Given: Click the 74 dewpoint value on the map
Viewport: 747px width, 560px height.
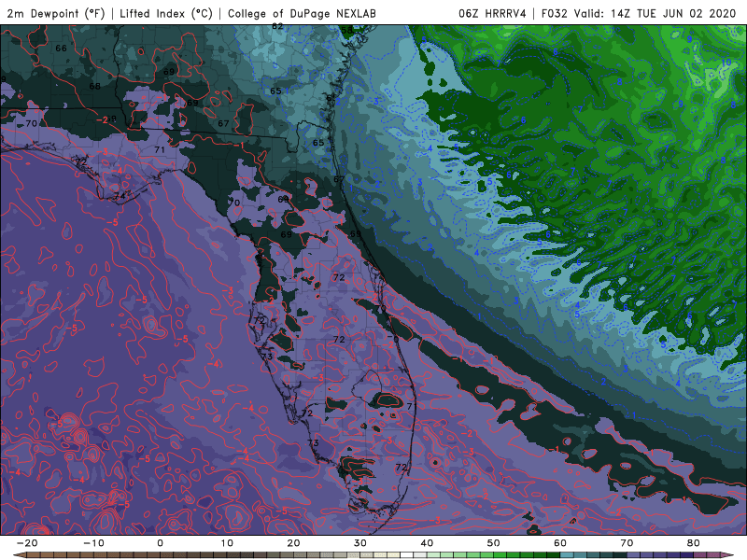Looking at the screenshot, I should pos(120,196).
